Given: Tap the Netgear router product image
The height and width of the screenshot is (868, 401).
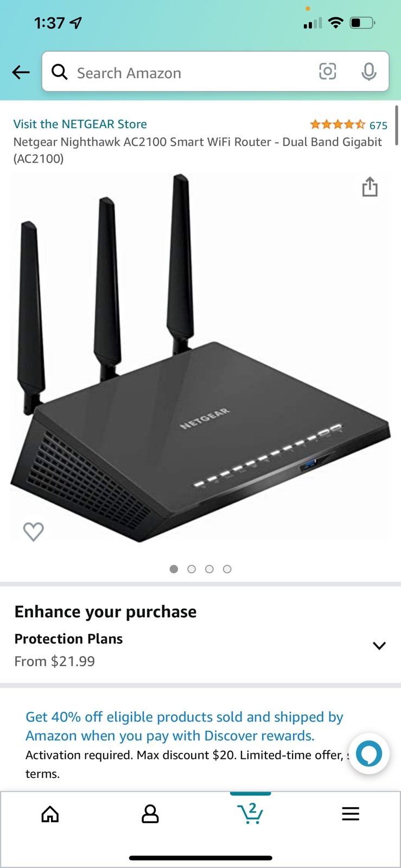Looking at the screenshot, I should [x=200, y=358].
